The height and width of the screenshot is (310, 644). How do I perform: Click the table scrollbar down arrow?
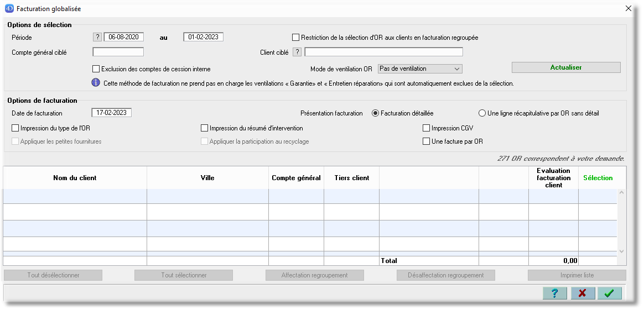(621, 251)
